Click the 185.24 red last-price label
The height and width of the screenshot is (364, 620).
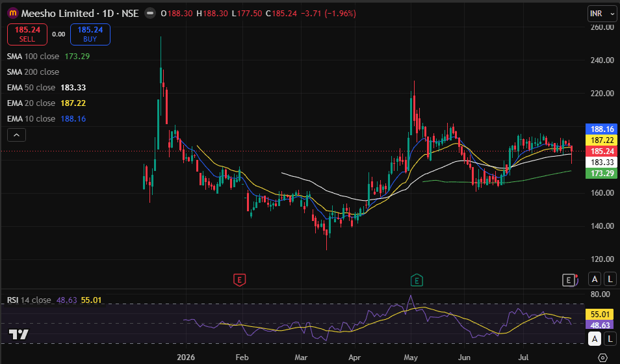point(601,151)
